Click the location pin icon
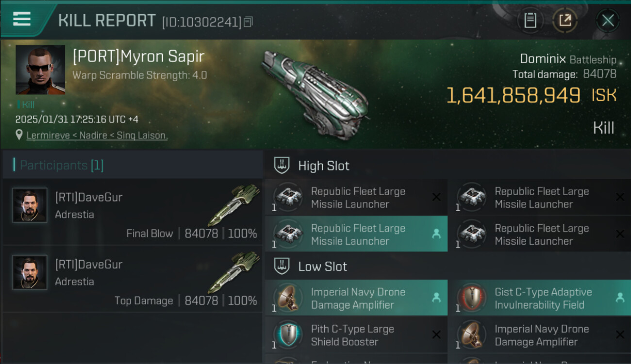Screen dimensions: 631x364 tap(19, 135)
